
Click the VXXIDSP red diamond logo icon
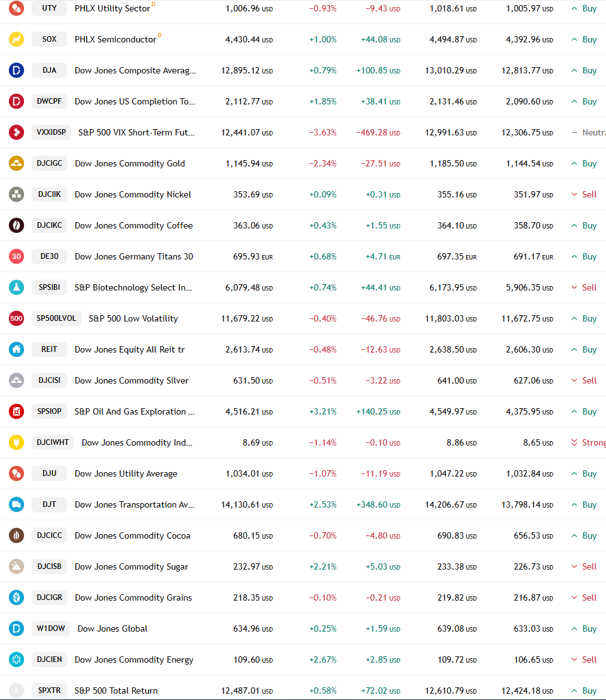point(16,132)
